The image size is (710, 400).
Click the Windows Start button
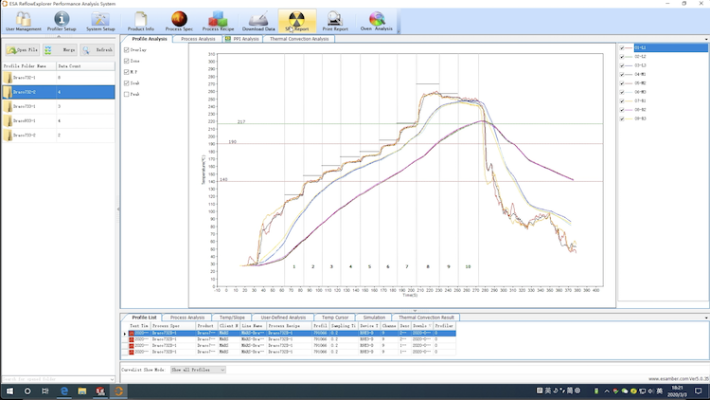point(8,391)
